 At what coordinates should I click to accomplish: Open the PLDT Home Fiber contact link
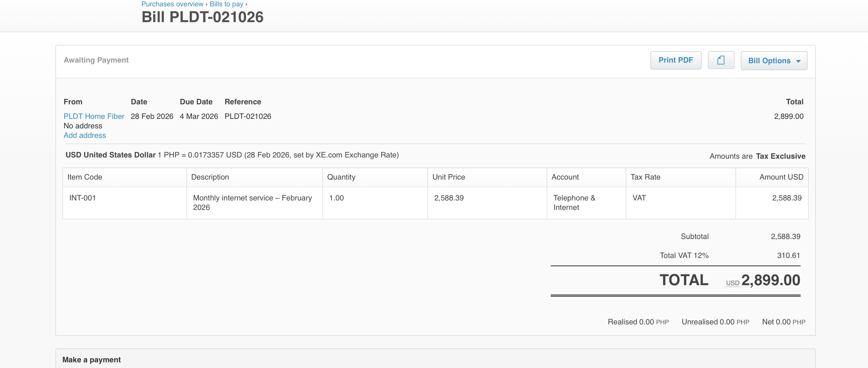(x=94, y=116)
